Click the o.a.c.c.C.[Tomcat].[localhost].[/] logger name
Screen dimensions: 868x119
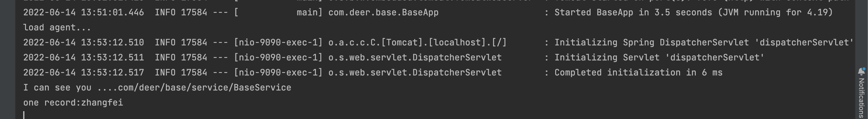coord(417,43)
